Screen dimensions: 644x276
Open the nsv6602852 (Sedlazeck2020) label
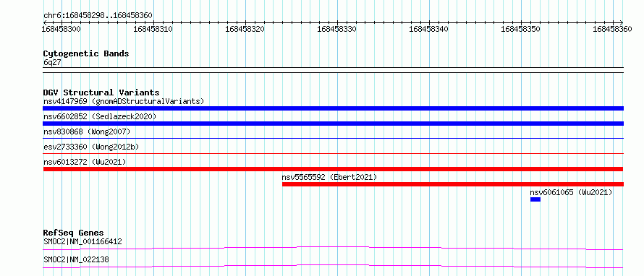(100, 116)
